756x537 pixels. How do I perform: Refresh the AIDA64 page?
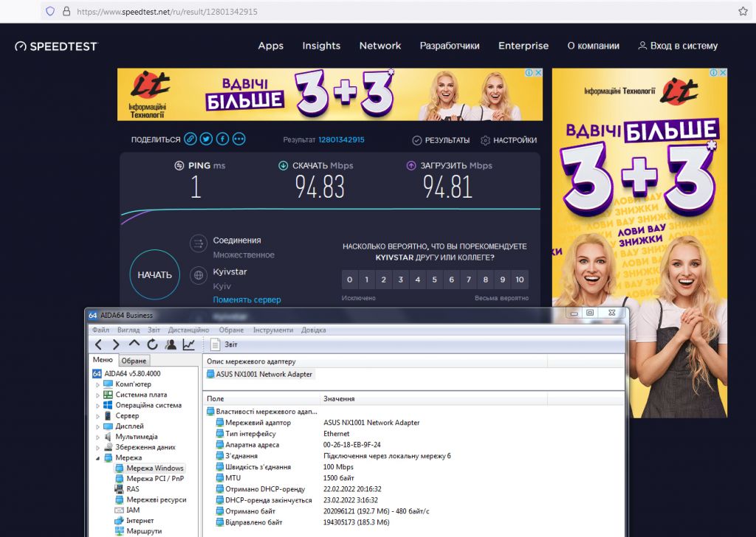click(x=152, y=344)
